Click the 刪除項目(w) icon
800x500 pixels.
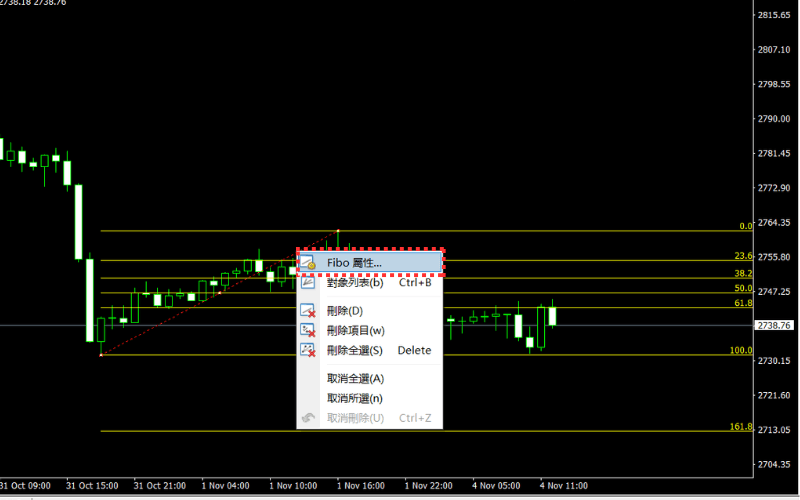[308, 330]
